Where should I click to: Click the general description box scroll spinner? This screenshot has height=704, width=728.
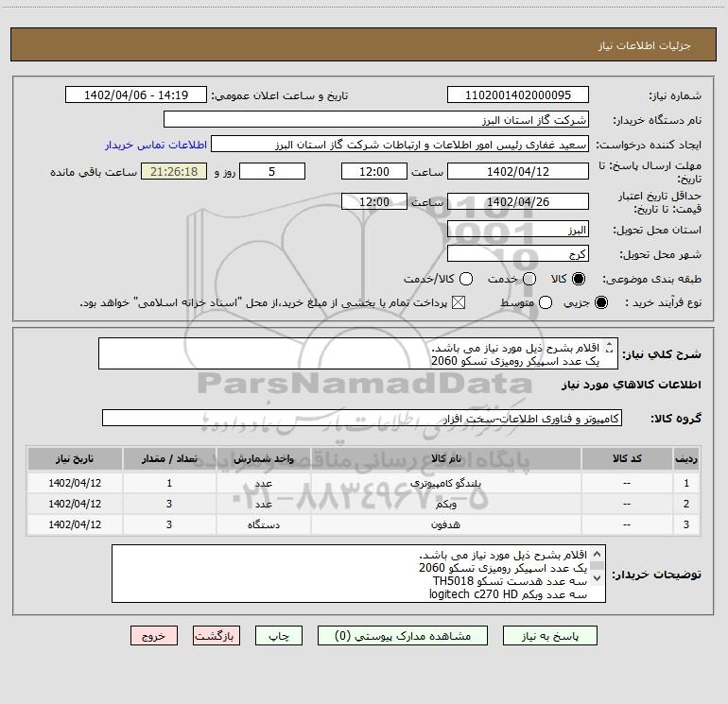click(610, 348)
